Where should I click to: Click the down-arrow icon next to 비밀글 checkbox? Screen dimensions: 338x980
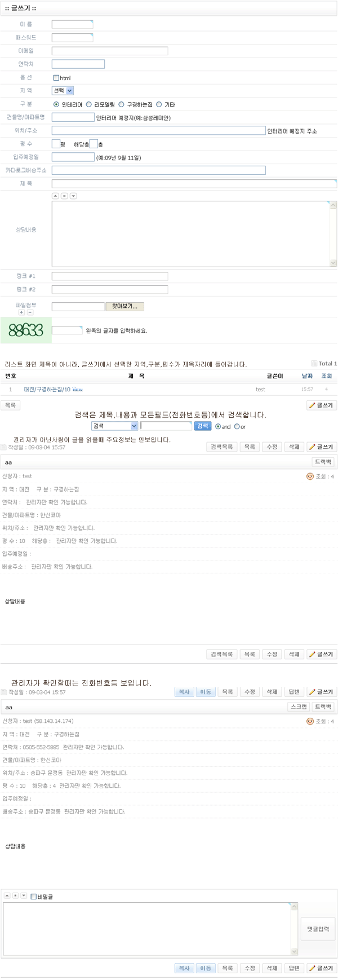click(24, 895)
